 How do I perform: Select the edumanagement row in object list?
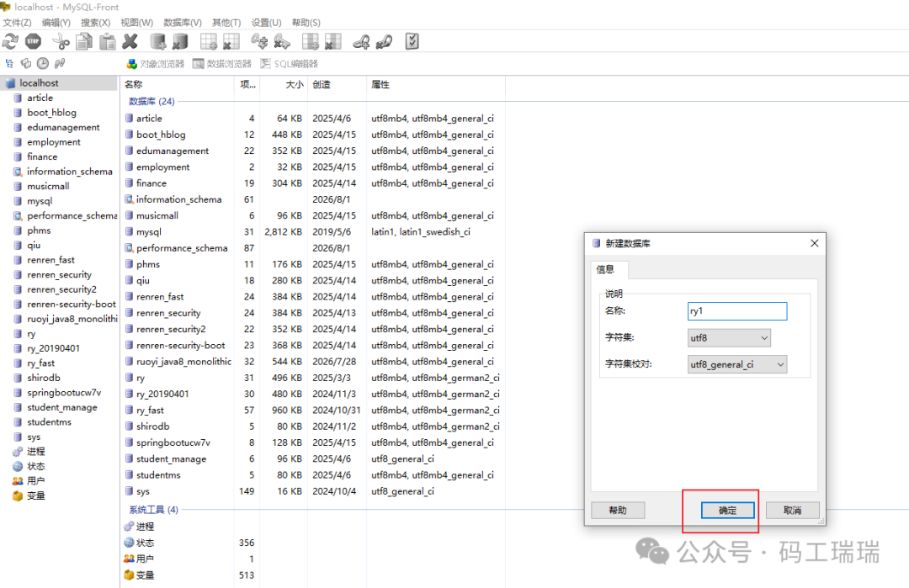click(312, 151)
